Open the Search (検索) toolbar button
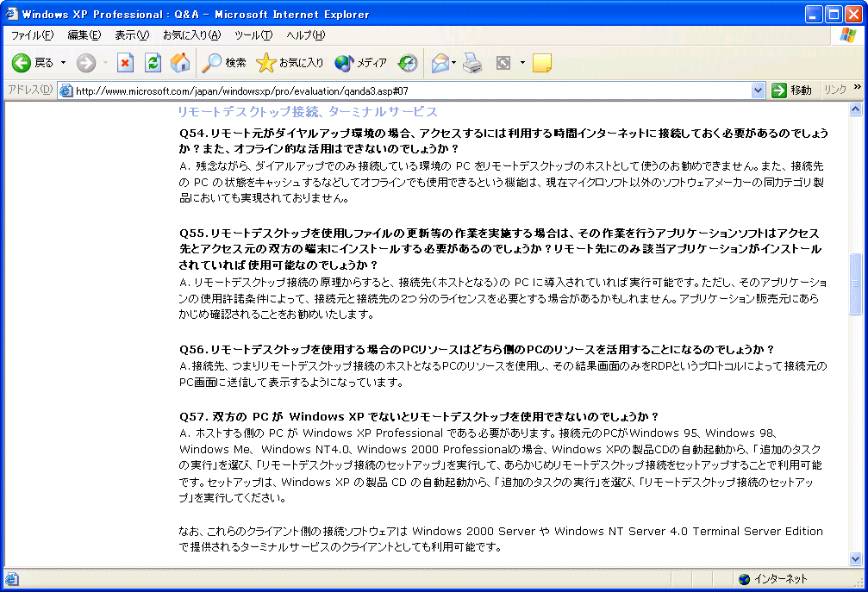 point(223,63)
